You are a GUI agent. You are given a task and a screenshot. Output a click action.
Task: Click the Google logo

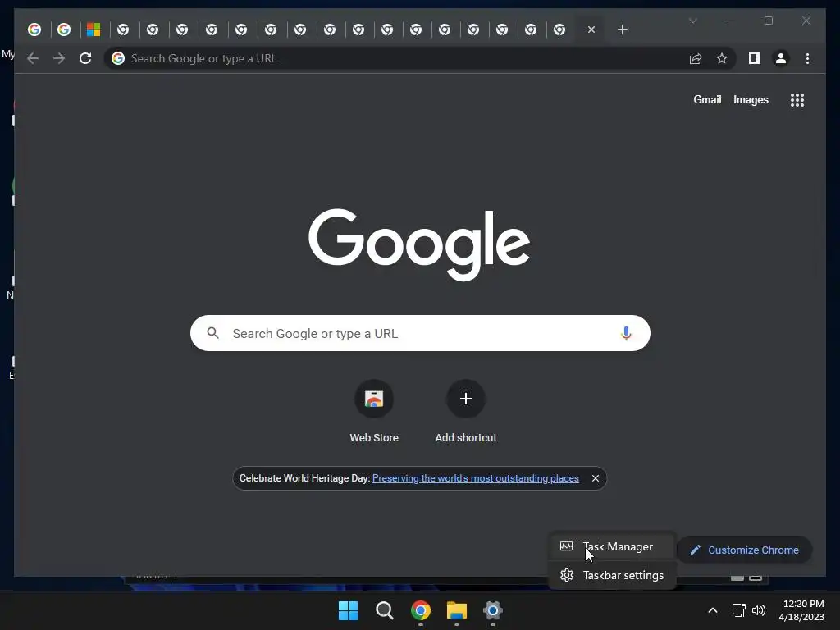click(x=419, y=244)
